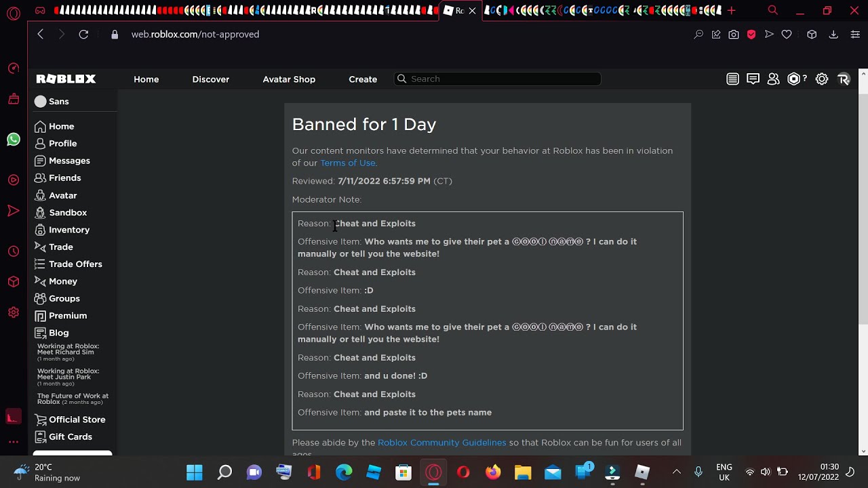Bookmark page with heart icon

pyautogui.click(x=787, y=34)
